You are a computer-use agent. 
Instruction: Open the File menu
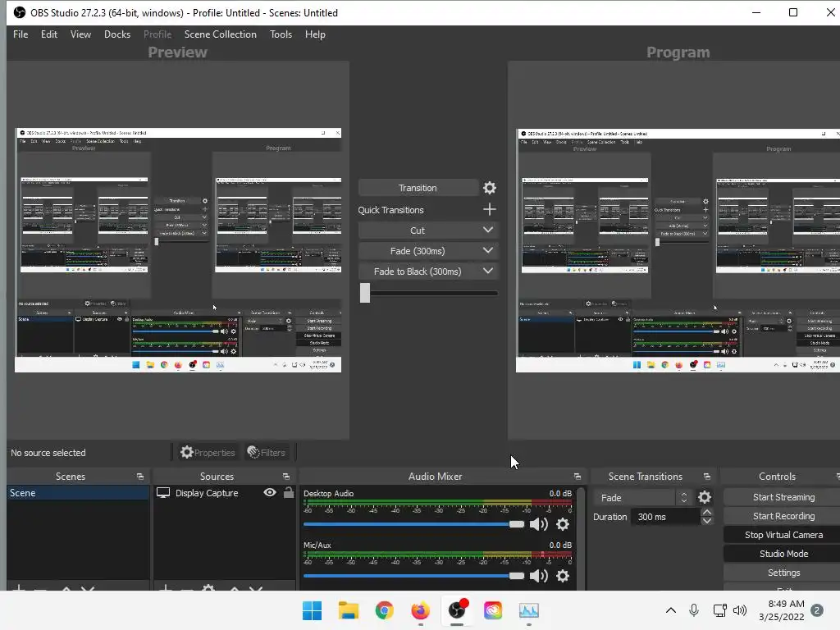pyautogui.click(x=21, y=34)
